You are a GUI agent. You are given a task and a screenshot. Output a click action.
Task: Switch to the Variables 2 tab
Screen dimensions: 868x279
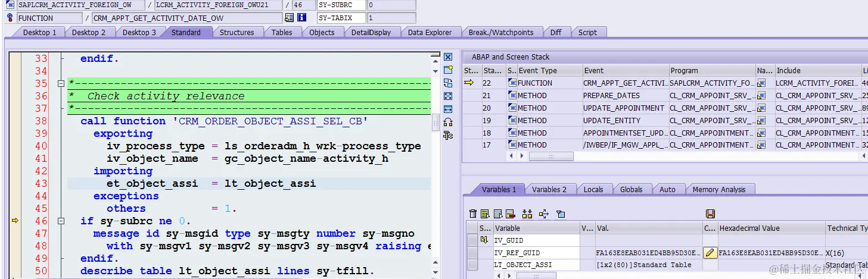coord(549,189)
